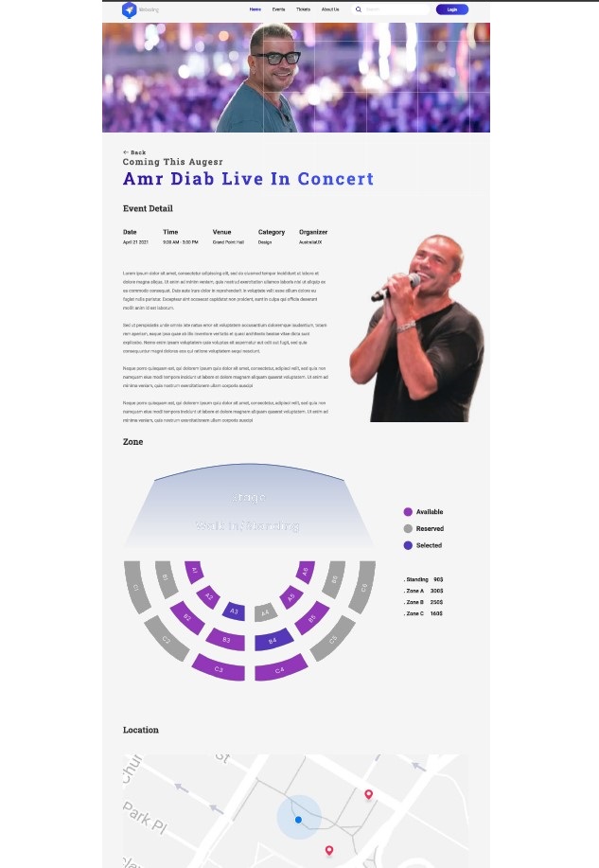
Task: Click the upper red location pin on the map
Action: click(369, 792)
